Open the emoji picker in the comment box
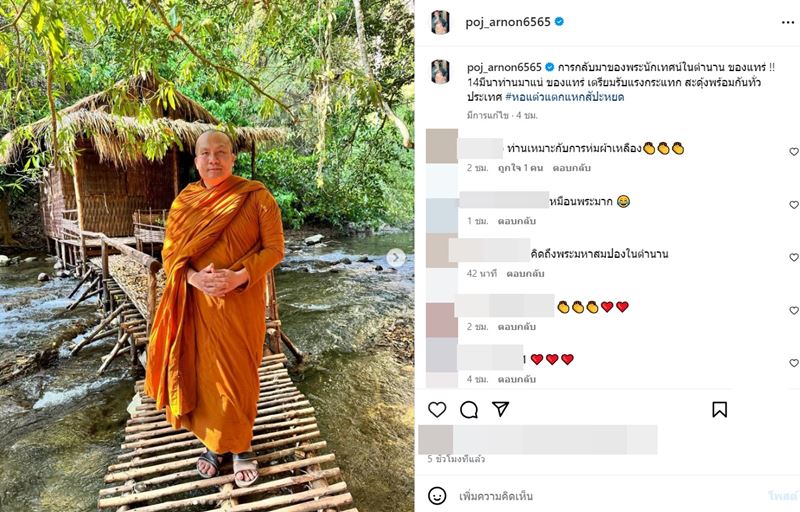 tap(437, 495)
